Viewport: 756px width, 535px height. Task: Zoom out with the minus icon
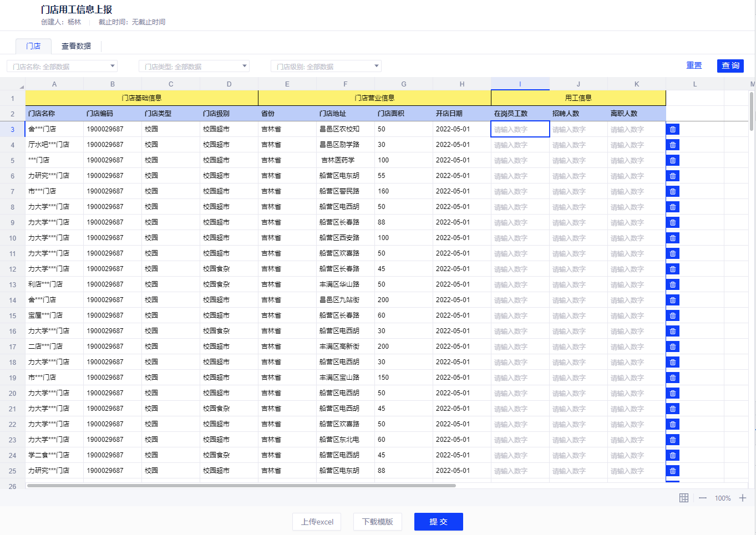[x=703, y=498]
